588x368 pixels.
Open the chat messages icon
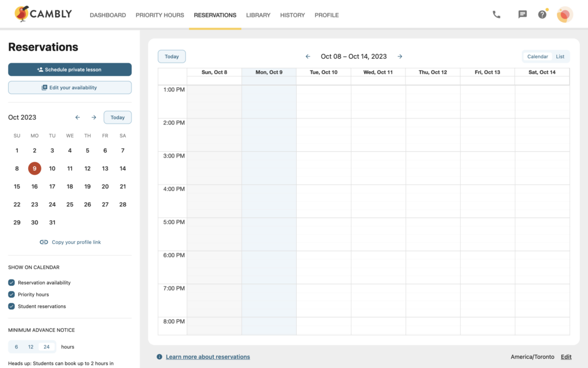coord(523,14)
